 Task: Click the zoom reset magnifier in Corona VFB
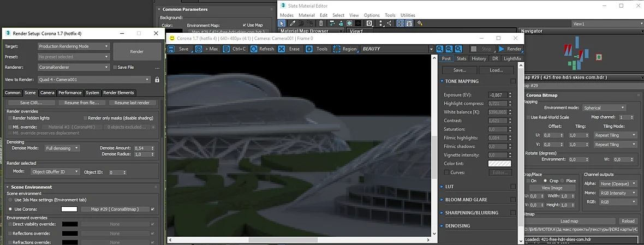(x=458, y=49)
